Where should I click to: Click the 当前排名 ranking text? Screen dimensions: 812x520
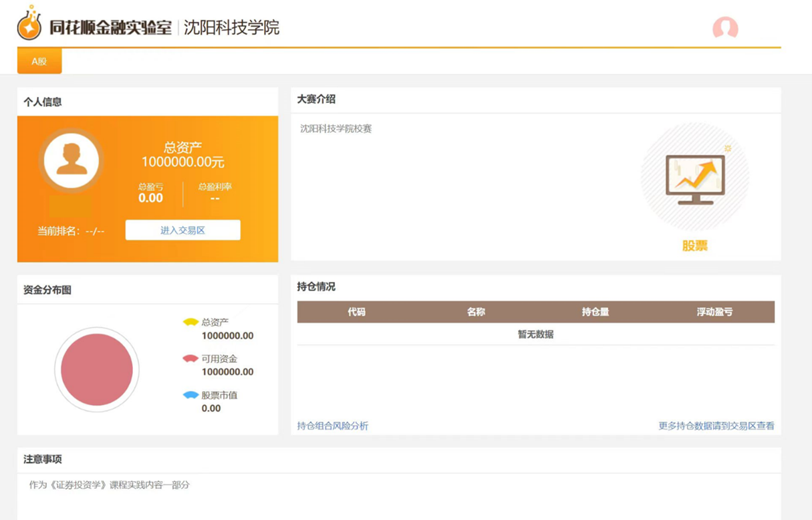71,231
